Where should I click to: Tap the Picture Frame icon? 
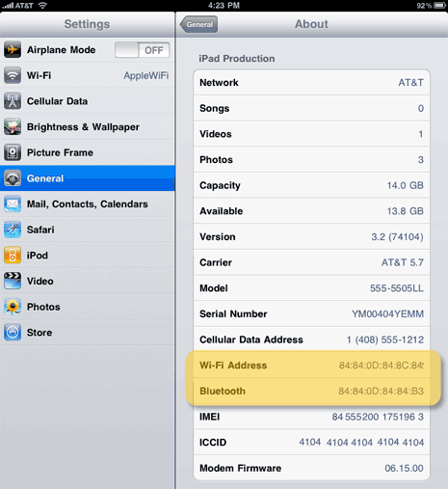pos(13,152)
